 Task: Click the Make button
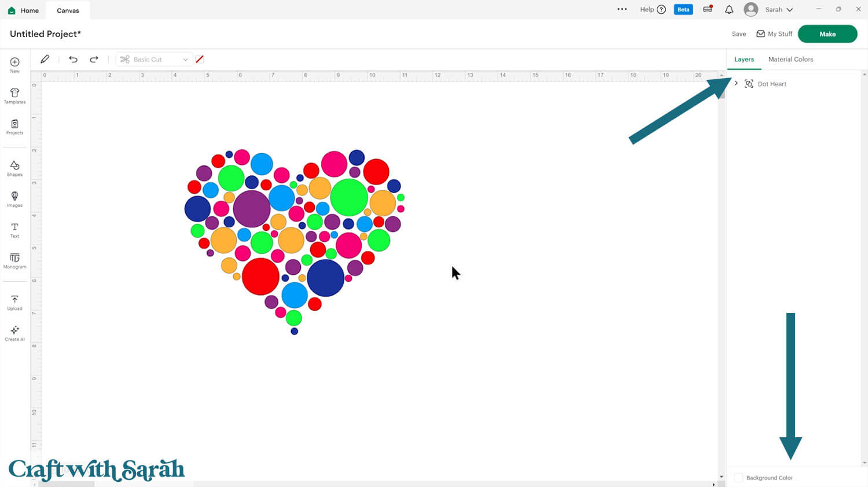pos(827,34)
